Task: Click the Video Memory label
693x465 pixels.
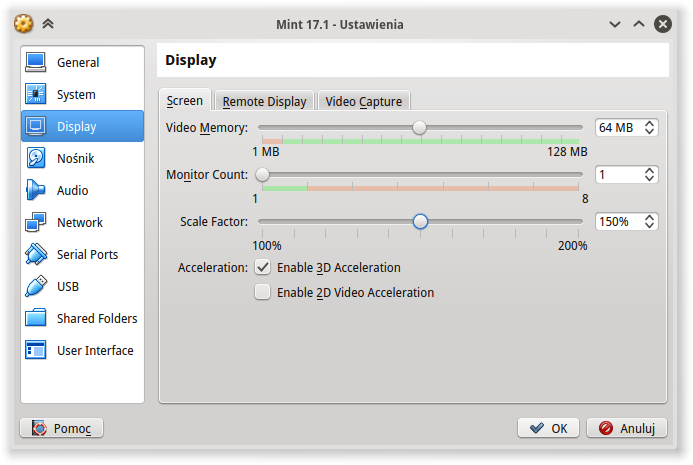Action: 207,128
